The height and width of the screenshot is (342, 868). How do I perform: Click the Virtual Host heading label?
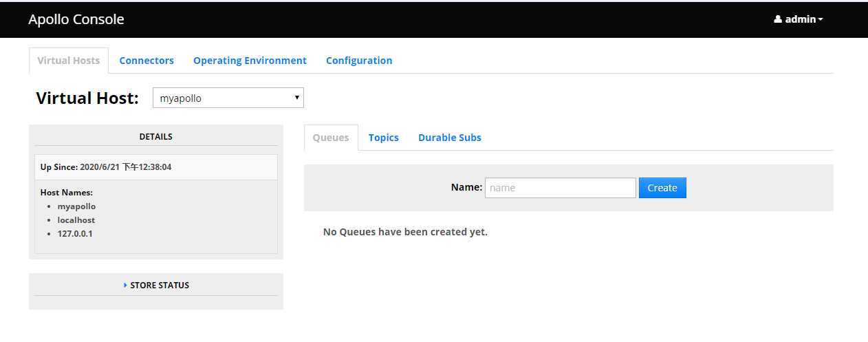[x=87, y=98]
